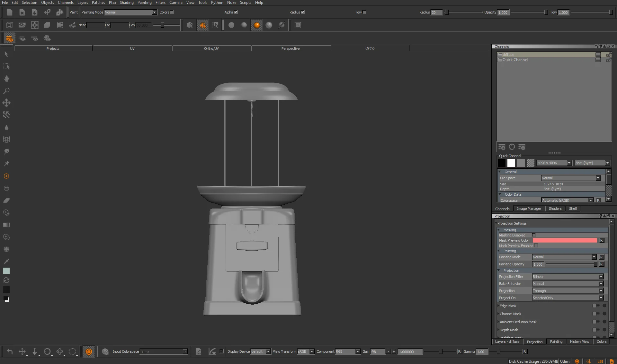
Task: Click the undo arrow in bottom toolbar
Action: [10, 351]
